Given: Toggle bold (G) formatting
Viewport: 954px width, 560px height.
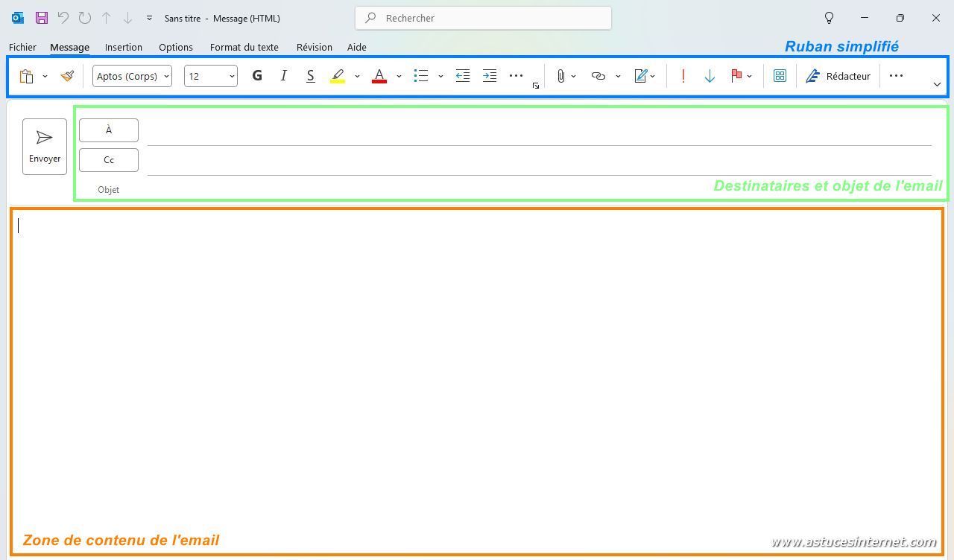Looking at the screenshot, I should point(257,76).
